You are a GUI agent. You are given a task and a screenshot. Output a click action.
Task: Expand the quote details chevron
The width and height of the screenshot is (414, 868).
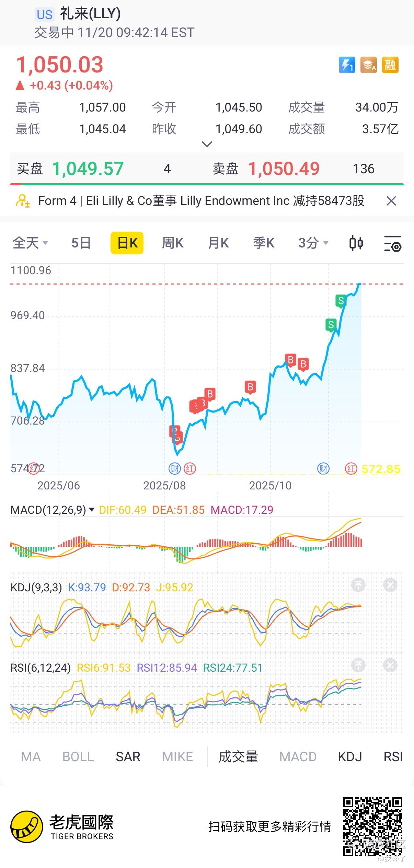click(x=207, y=144)
